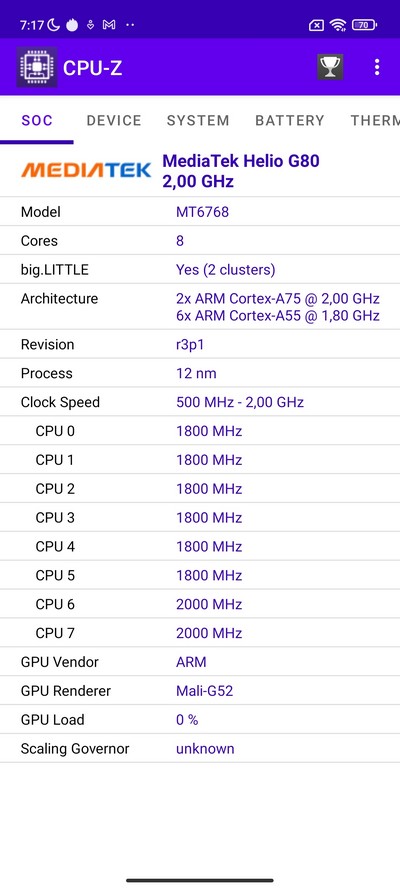Tap the bottom navigation gesture bar
This screenshot has height=889, width=400.
[x=200, y=880]
